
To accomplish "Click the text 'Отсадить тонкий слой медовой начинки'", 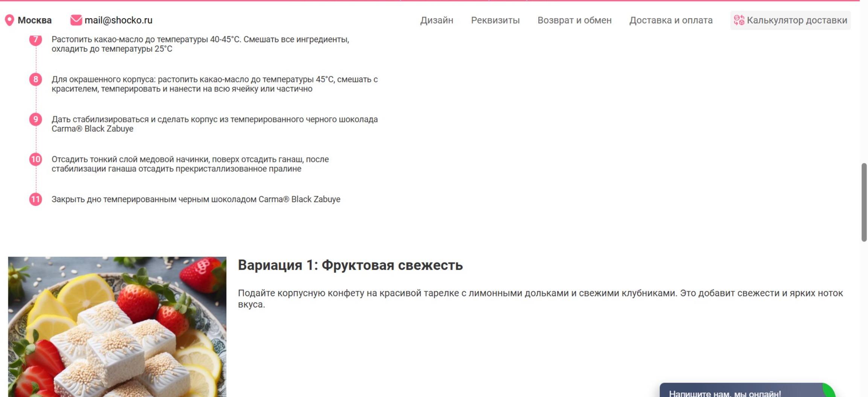I will coord(130,159).
